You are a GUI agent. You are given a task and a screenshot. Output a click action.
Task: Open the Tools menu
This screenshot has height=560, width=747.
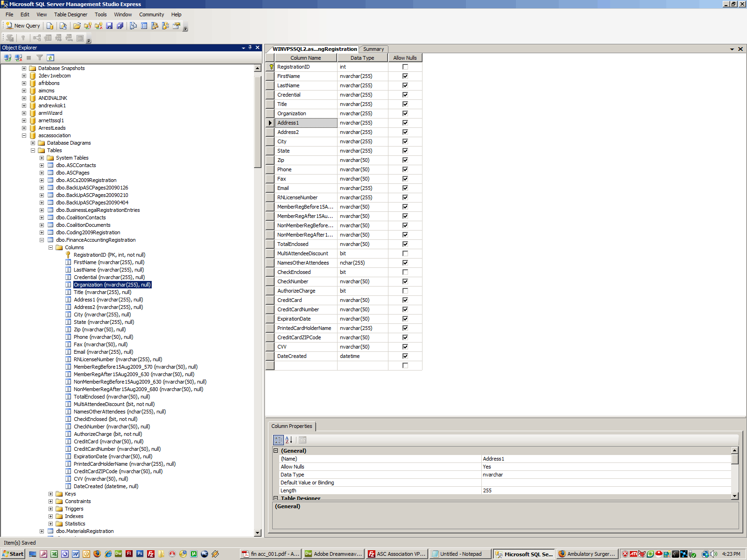pos(101,14)
